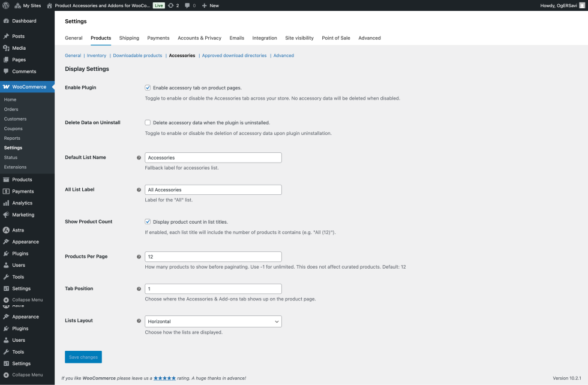This screenshot has width=588, height=385.
Task: Focus the All List Label field
Action: (213, 190)
